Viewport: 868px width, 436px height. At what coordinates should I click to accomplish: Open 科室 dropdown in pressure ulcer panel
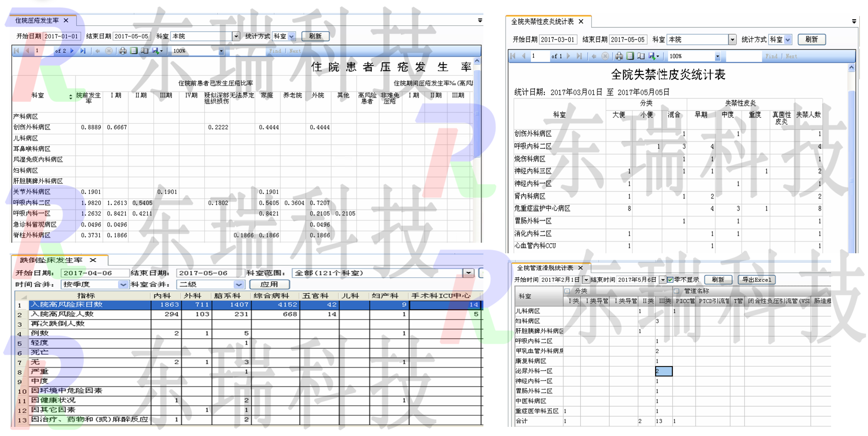click(236, 36)
